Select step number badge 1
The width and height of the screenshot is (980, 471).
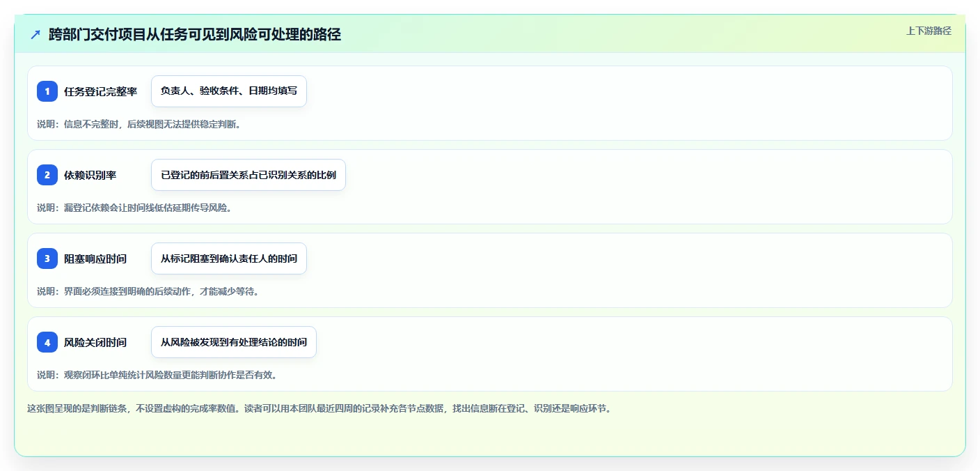pos(47,91)
